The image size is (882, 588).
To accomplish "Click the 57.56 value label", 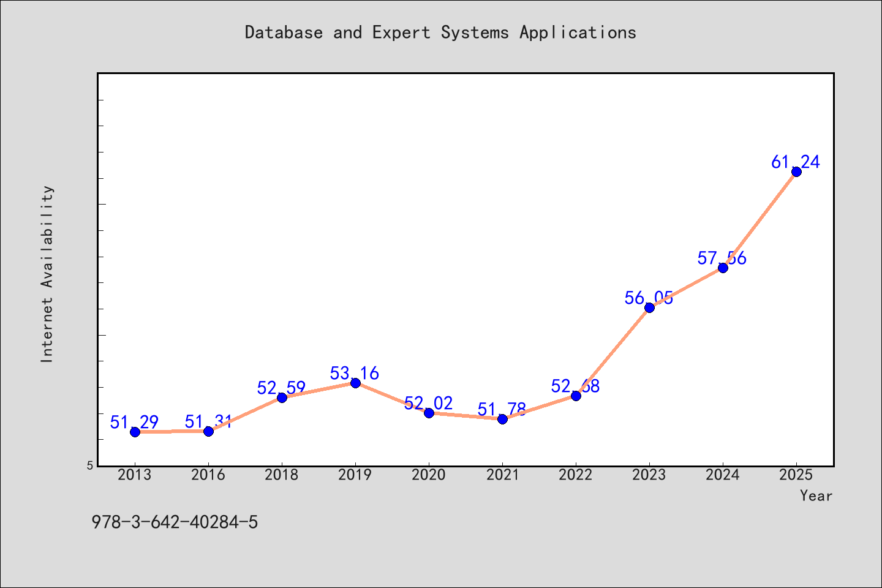I will point(723,258).
